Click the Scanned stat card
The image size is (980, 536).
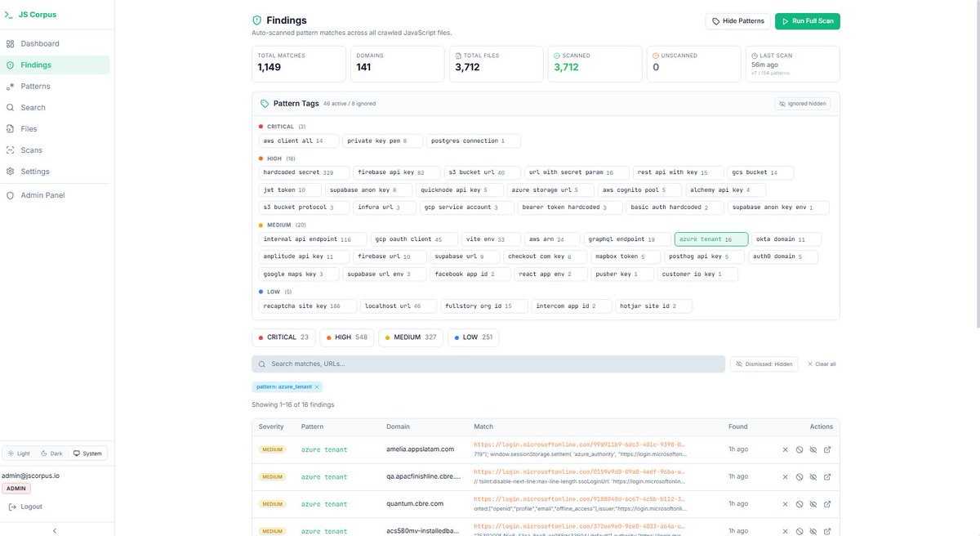[595, 64]
